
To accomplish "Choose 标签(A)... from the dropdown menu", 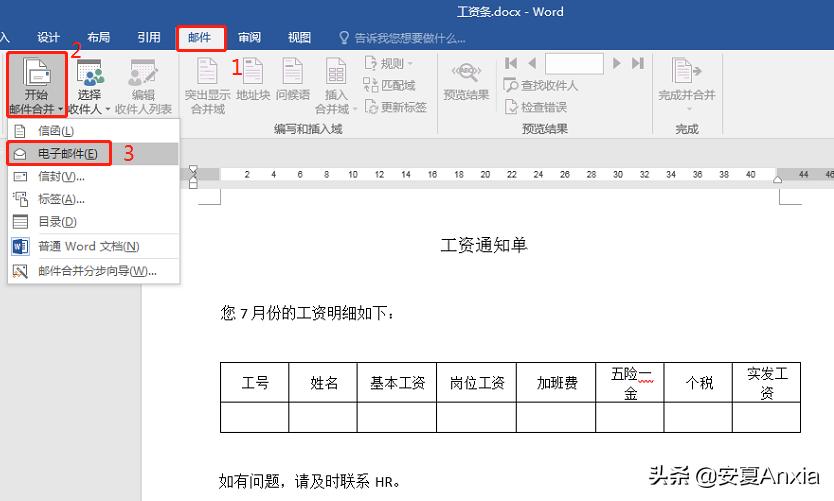I will click(x=94, y=199).
